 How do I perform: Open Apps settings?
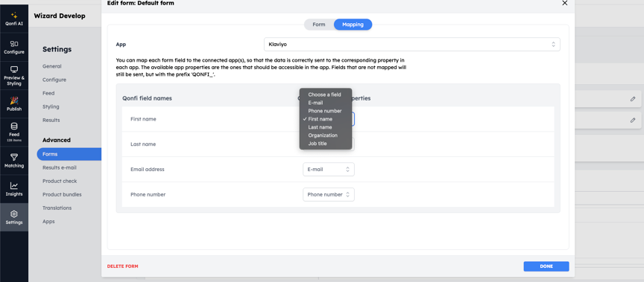tap(48, 222)
